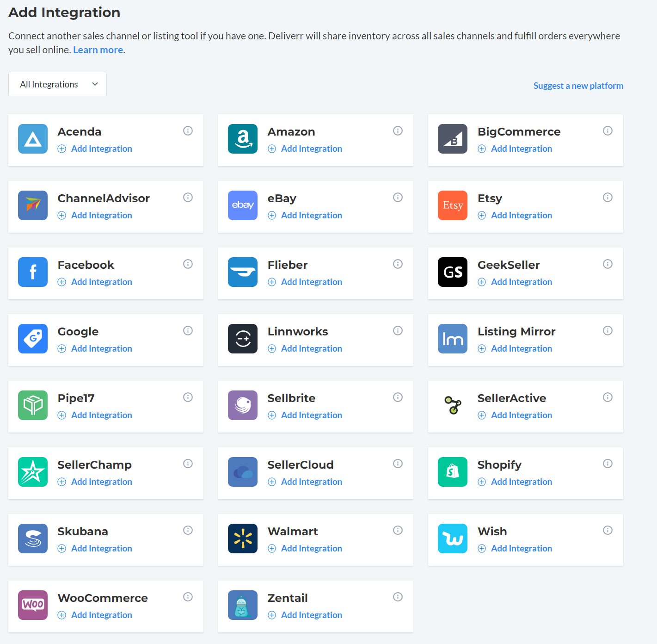Click the Amazon logo icon

(243, 139)
